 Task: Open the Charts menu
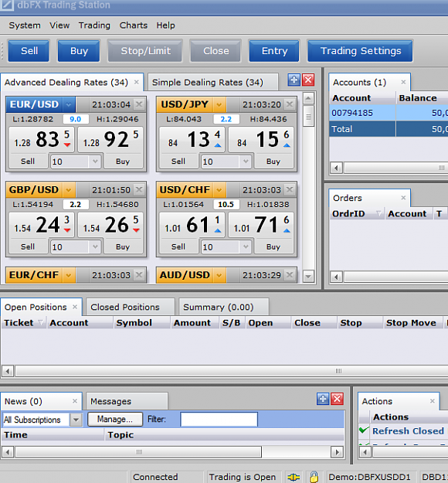coord(134,26)
